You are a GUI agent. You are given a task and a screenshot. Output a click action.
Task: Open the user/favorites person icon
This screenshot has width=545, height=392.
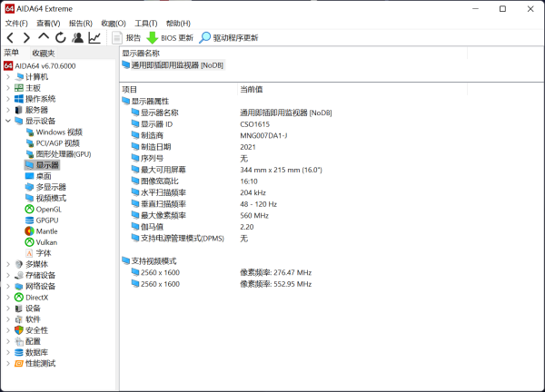point(77,37)
